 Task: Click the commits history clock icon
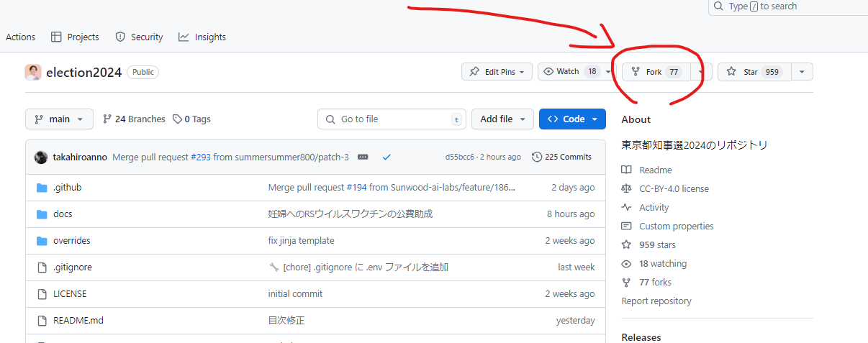coord(536,157)
